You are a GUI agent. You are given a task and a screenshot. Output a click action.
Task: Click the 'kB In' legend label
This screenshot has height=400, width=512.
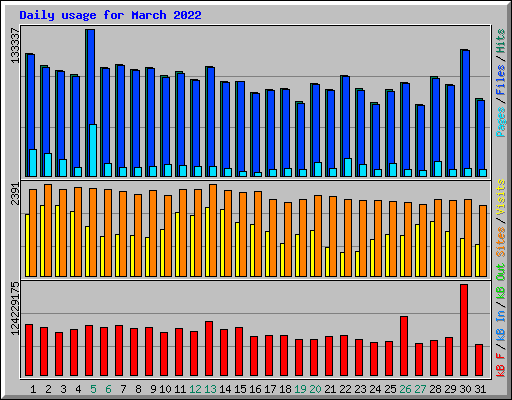point(501,325)
